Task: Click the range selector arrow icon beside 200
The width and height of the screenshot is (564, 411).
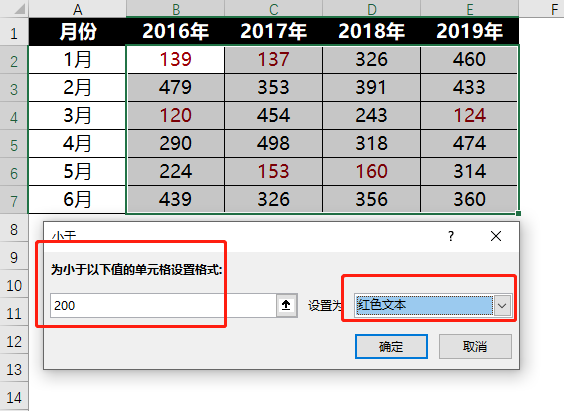Action: pos(286,305)
